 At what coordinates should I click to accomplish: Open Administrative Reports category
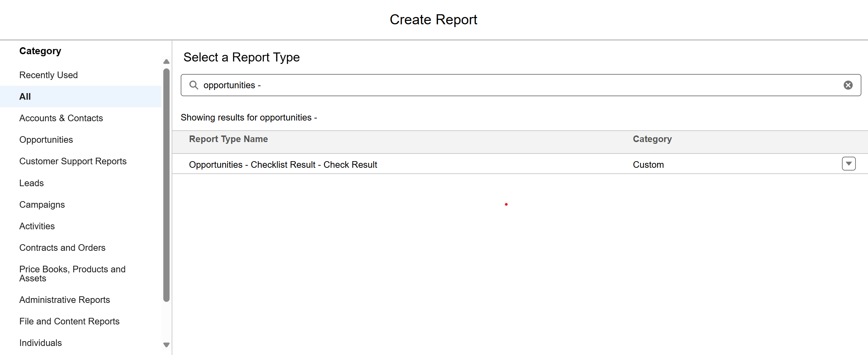(x=65, y=300)
